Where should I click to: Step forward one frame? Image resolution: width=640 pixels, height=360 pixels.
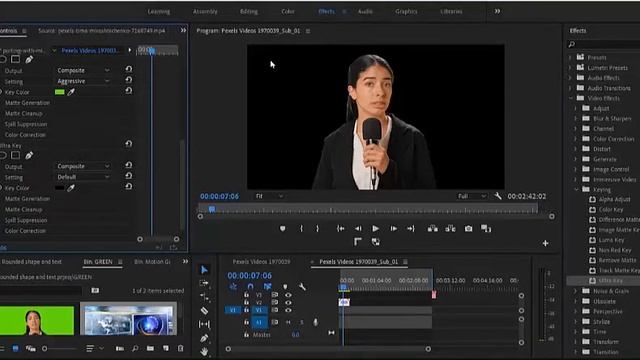click(393, 229)
